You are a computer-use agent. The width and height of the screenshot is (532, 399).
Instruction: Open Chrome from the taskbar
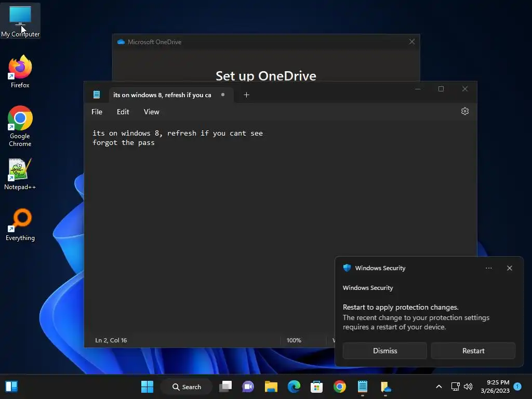340,387
